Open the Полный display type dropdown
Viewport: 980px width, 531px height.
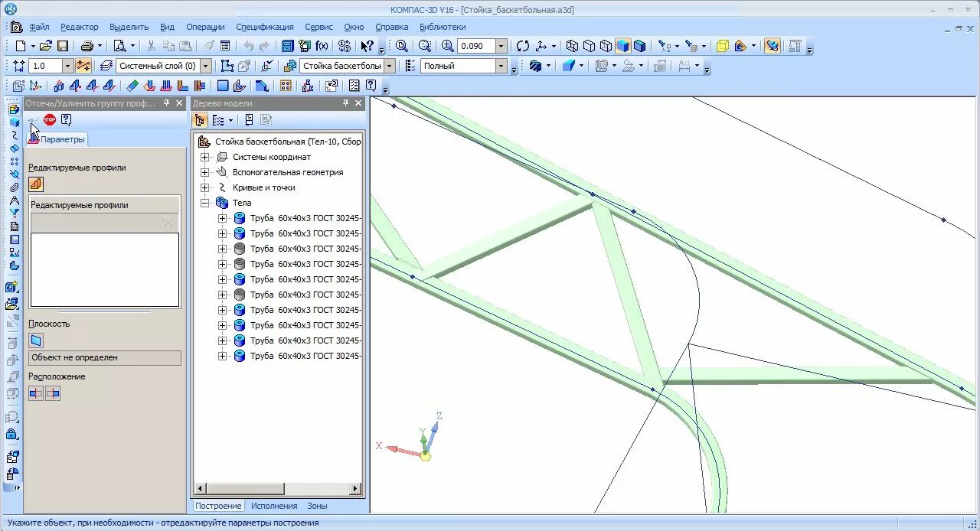click(x=501, y=66)
